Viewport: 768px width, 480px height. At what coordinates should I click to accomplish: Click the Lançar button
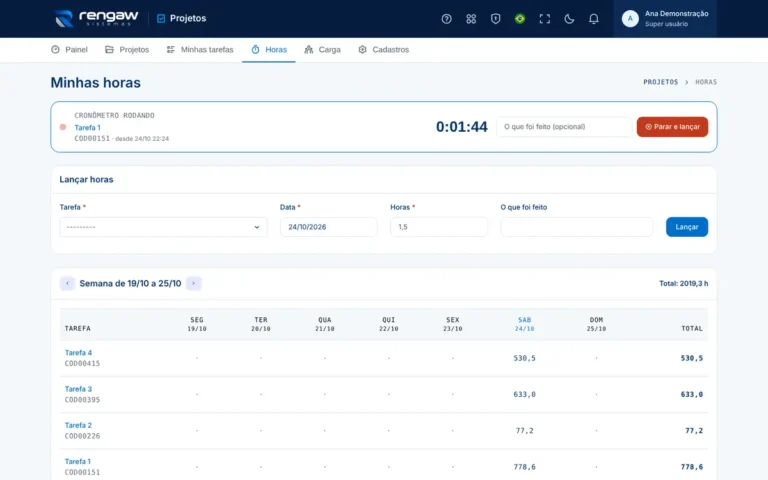click(x=687, y=227)
